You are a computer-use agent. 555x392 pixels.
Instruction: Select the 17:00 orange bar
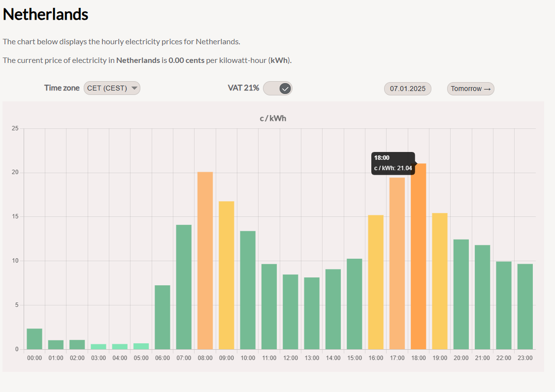click(x=397, y=263)
